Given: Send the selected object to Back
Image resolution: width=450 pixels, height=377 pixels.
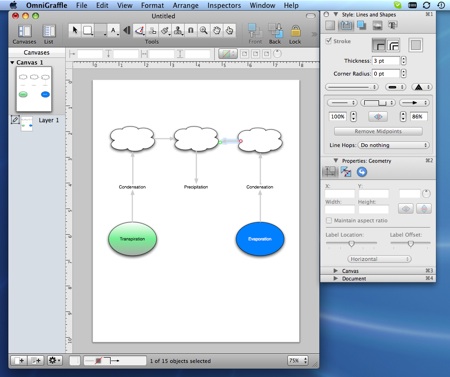Looking at the screenshot, I should coord(275,34).
